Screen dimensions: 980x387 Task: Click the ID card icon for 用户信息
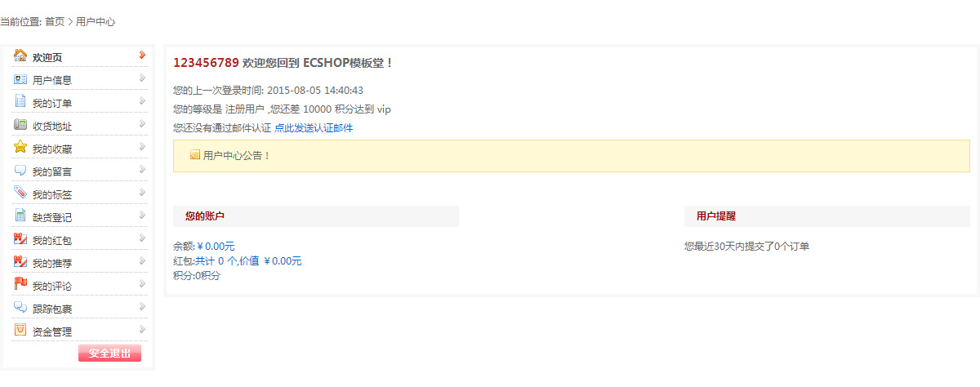pyautogui.click(x=20, y=79)
